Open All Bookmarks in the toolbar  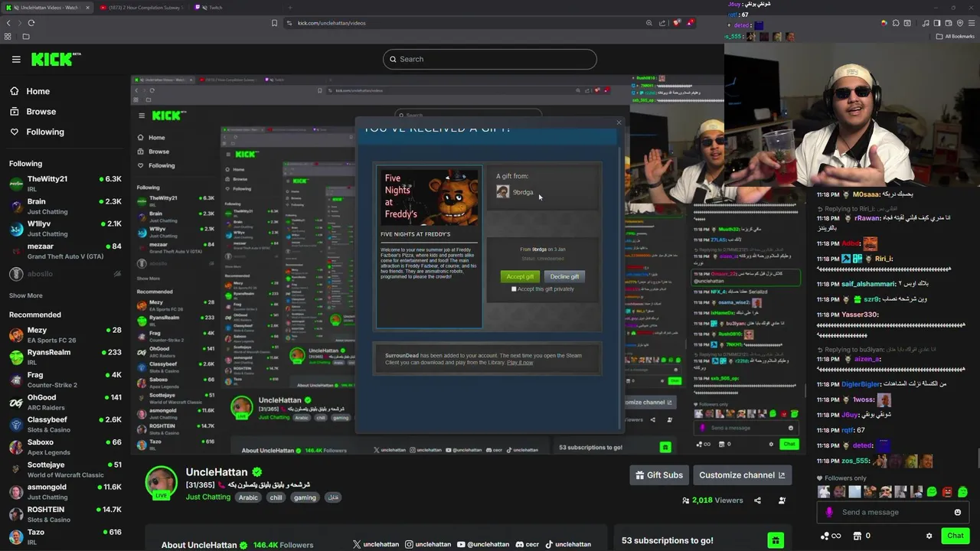click(954, 36)
